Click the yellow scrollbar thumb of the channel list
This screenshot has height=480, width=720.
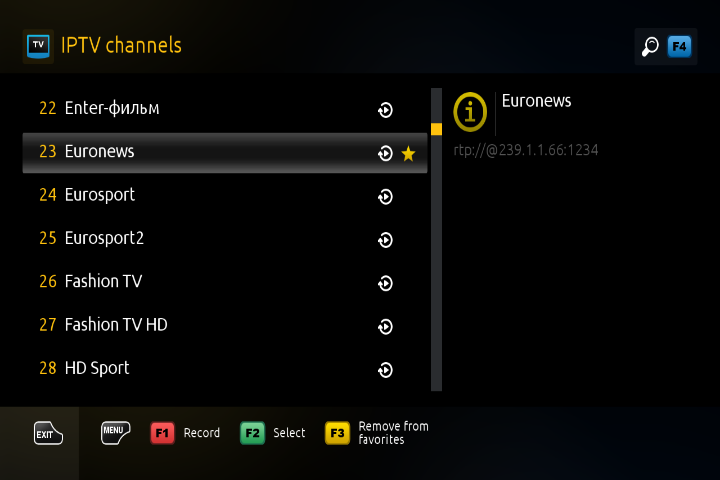436,129
